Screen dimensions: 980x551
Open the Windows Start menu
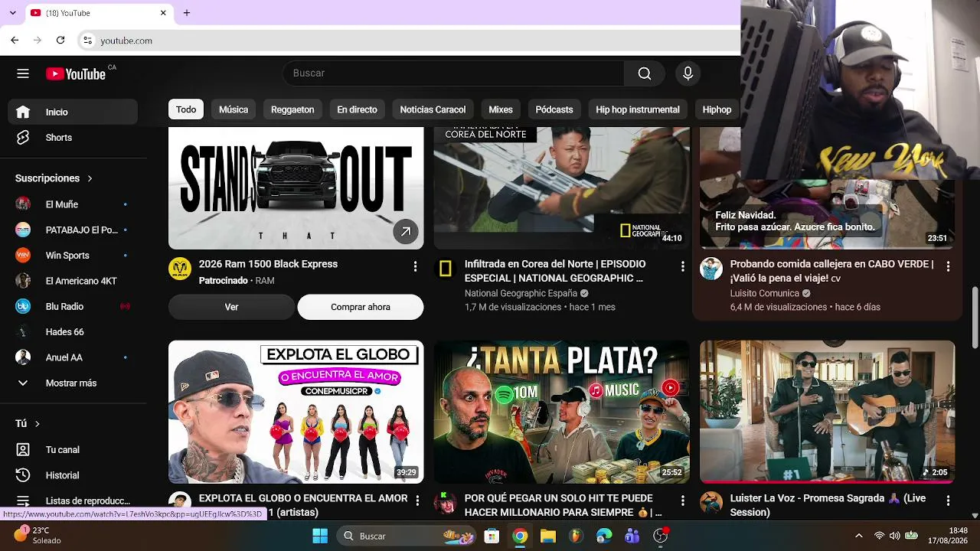click(x=320, y=536)
